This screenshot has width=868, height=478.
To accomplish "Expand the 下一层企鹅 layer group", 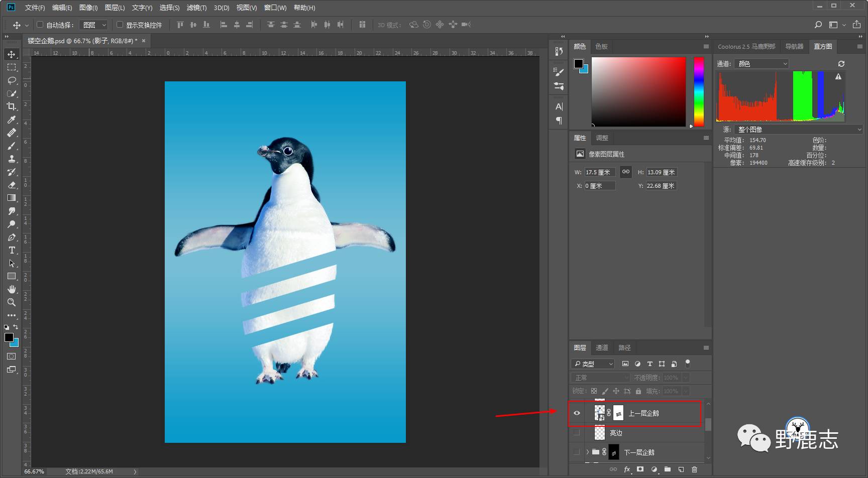I will click(587, 452).
